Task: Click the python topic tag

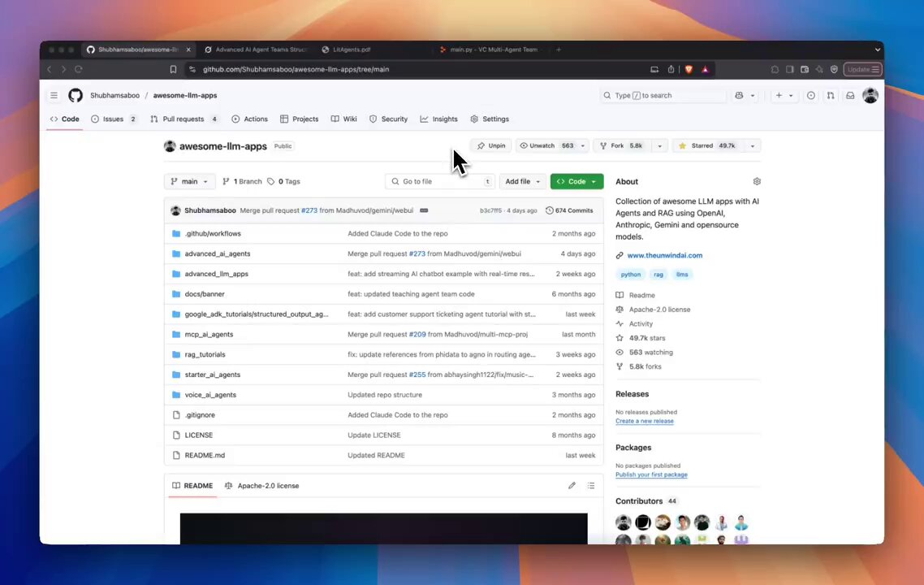Action: click(631, 275)
